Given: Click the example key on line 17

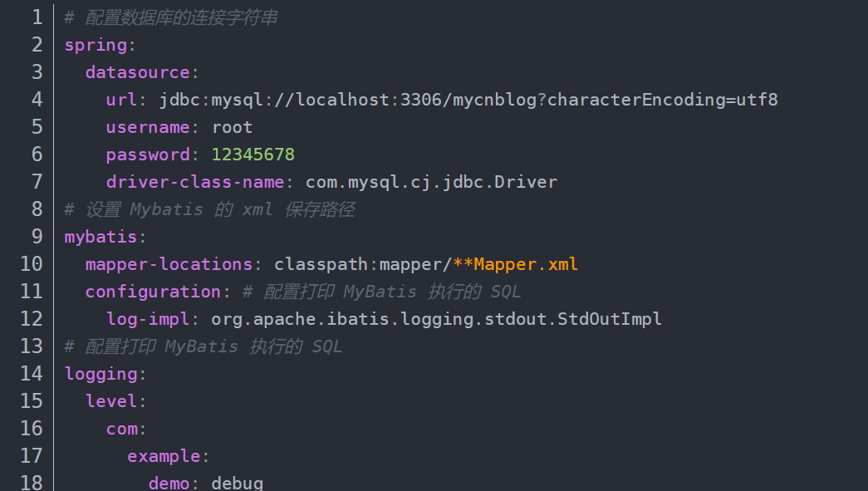Looking at the screenshot, I should tap(164, 456).
